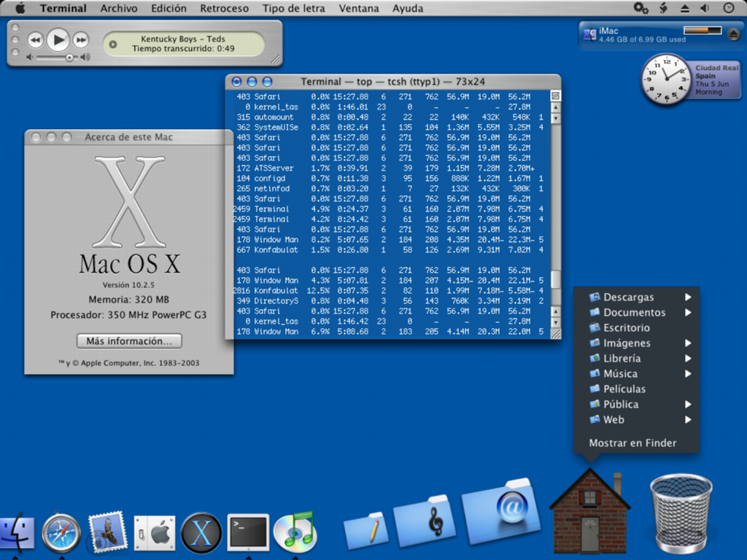Open the volume icon in menu bar

[705, 8]
